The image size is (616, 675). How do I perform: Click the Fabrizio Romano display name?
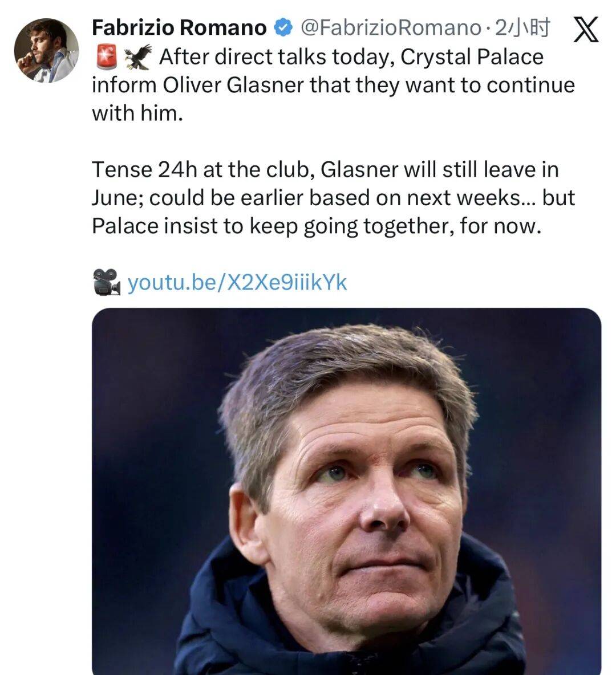[x=179, y=27]
